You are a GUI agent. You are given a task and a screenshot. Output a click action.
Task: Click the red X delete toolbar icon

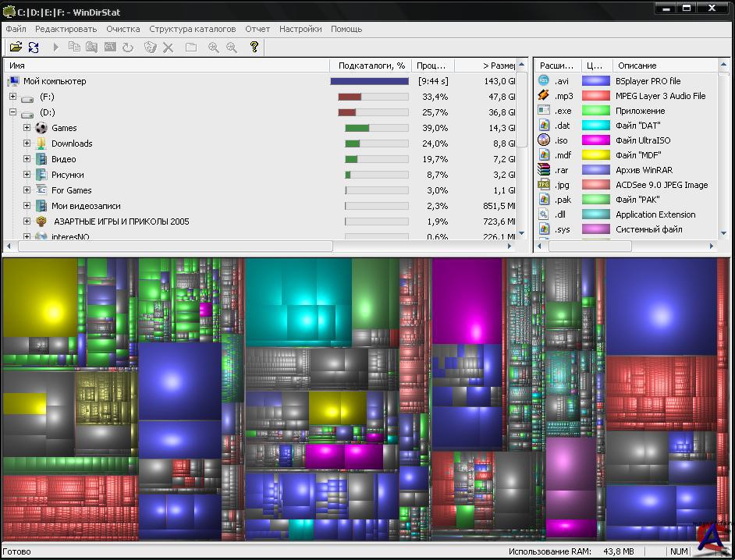pos(168,48)
